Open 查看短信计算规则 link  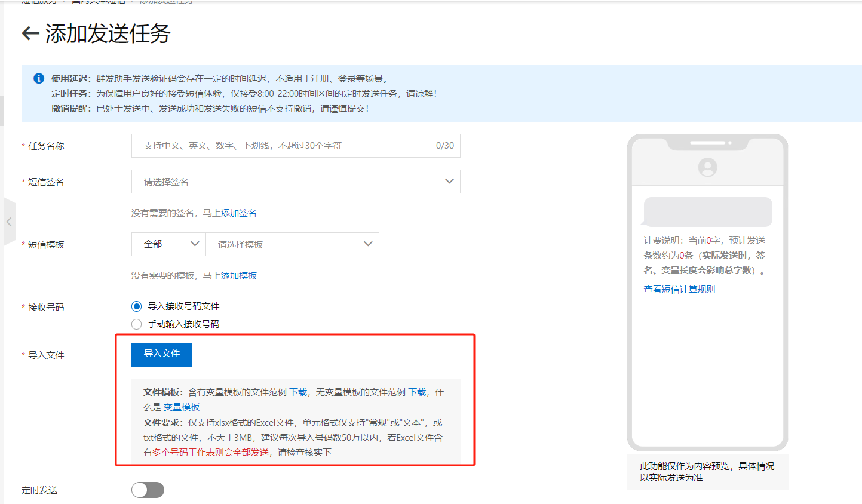(x=679, y=290)
